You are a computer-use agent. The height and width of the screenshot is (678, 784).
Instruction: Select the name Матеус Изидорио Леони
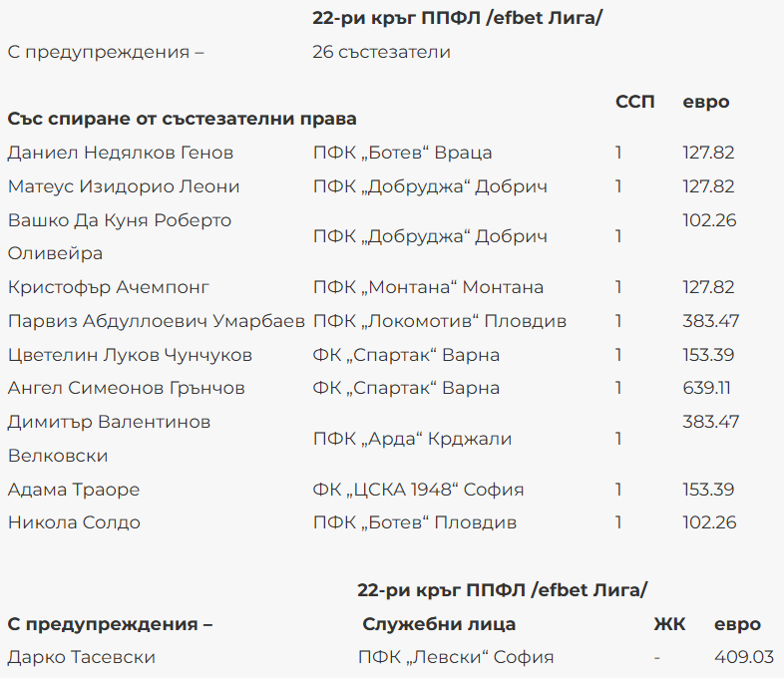tap(124, 186)
